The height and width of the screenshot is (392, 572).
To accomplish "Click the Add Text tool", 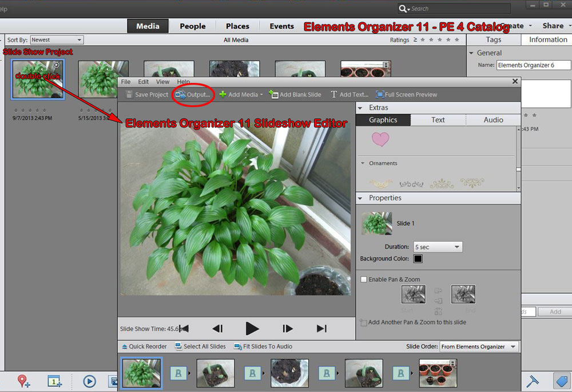I will (x=349, y=95).
